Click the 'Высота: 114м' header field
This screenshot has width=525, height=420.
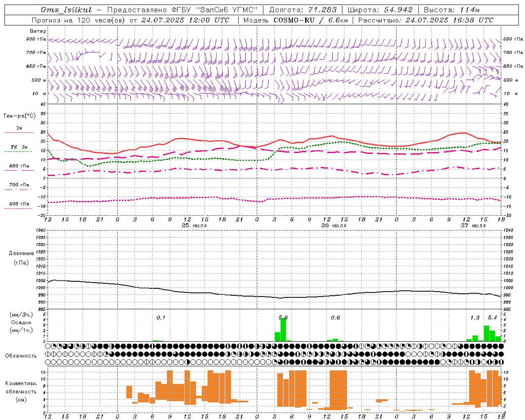[x=452, y=10]
